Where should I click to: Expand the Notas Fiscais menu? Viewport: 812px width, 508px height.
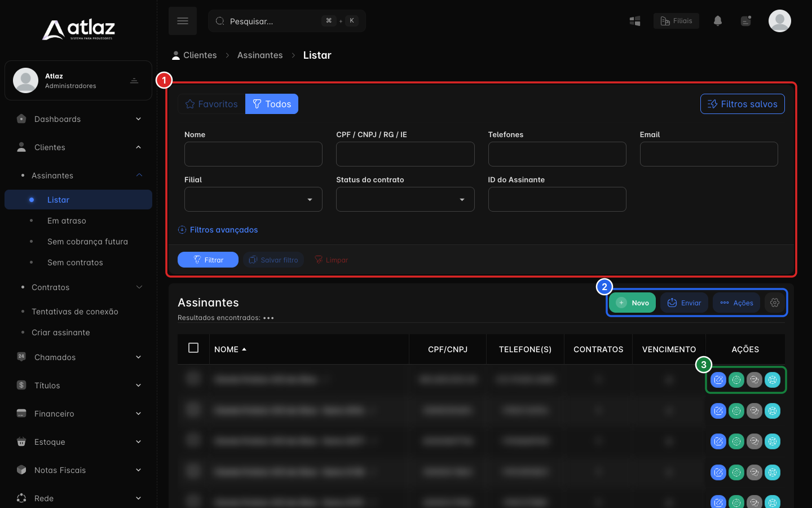click(78, 470)
